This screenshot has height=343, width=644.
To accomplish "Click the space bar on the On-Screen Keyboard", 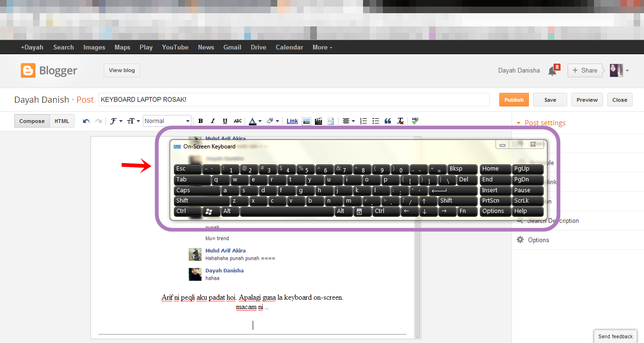I will point(287,212).
